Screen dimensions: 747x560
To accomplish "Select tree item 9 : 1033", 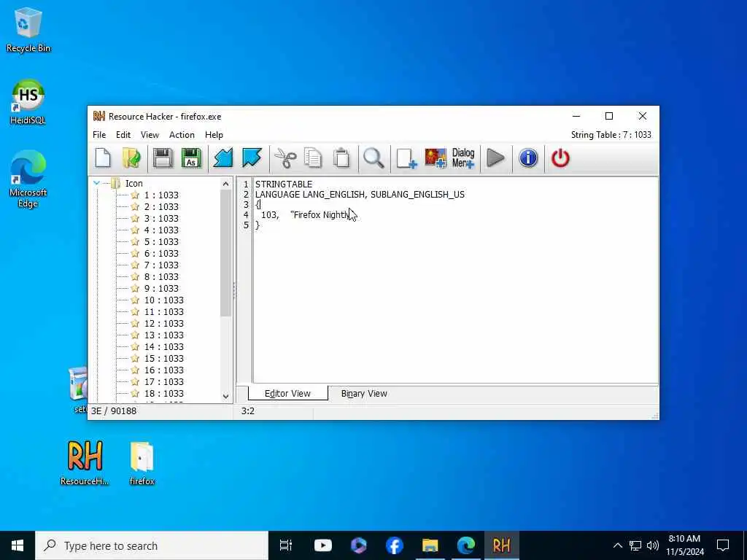I will pyautogui.click(x=161, y=288).
